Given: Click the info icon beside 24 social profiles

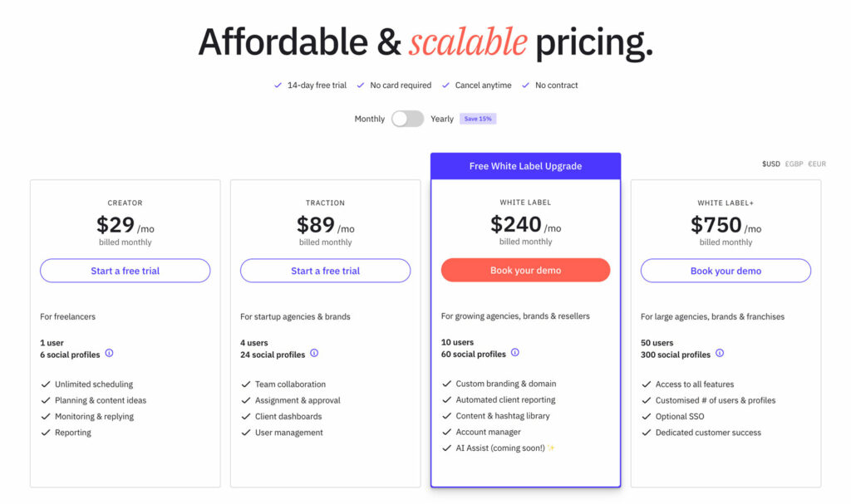Looking at the screenshot, I should pyautogui.click(x=314, y=353).
